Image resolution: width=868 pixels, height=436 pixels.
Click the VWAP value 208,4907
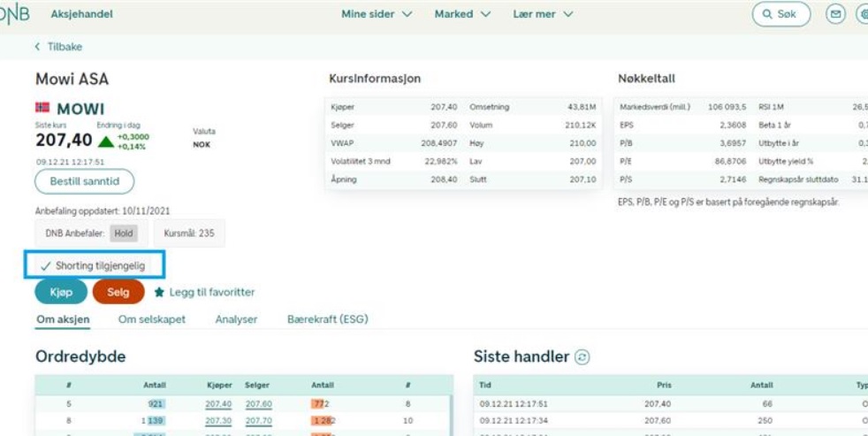pyautogui.click(x=439, y=143)
